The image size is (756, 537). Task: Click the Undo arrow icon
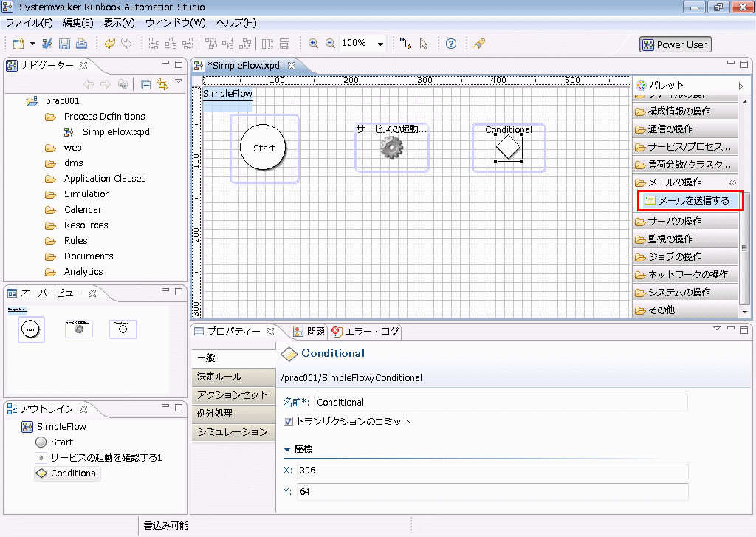pos(110,44)
